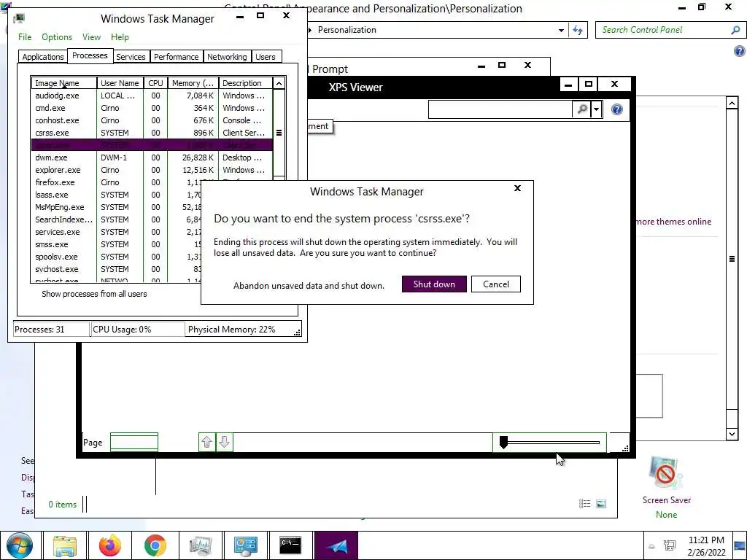Click the Control Panel help icon
Screen dimensions: 747x560
[x=740, y=51]
